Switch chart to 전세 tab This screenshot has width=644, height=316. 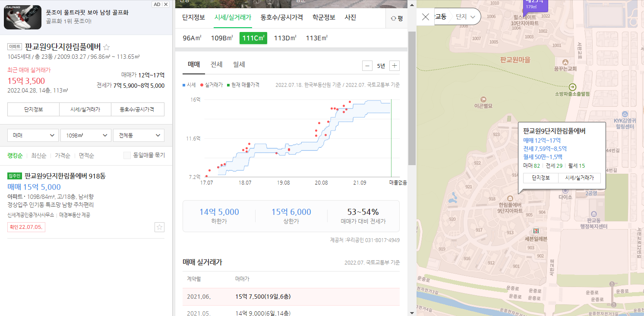tap(217, 65)
